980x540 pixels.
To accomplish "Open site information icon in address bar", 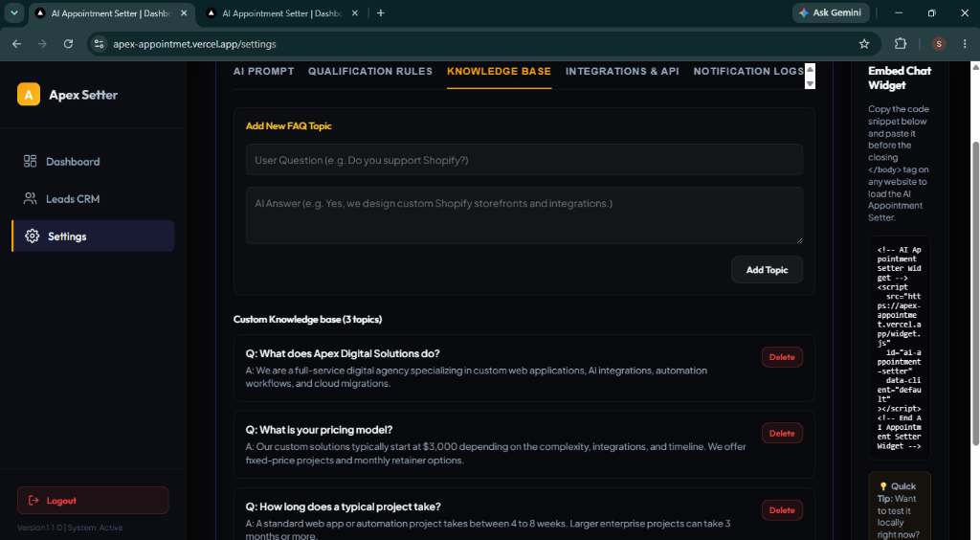I will pos(99,44).
